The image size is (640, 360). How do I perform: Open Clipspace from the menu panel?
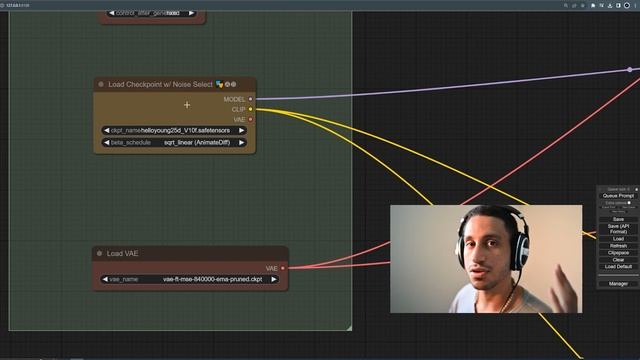tap(618, 253)
